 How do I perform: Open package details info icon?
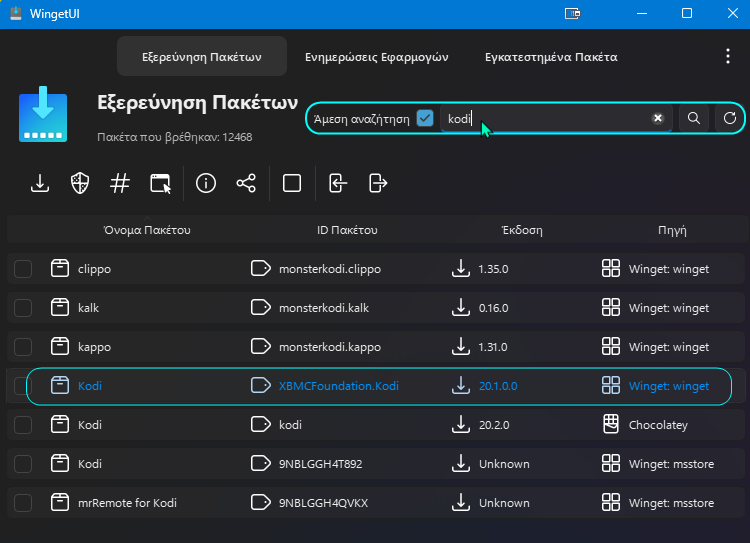pos(206,183)
